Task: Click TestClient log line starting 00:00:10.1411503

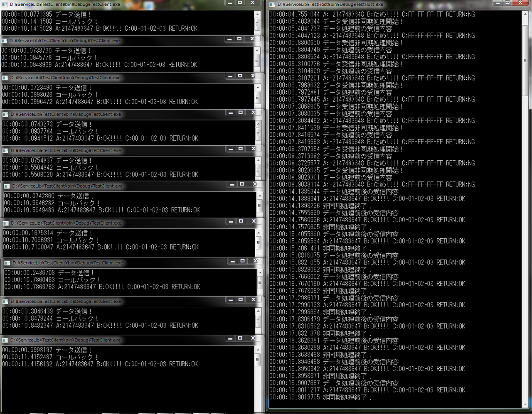Action: click(50, 22)
